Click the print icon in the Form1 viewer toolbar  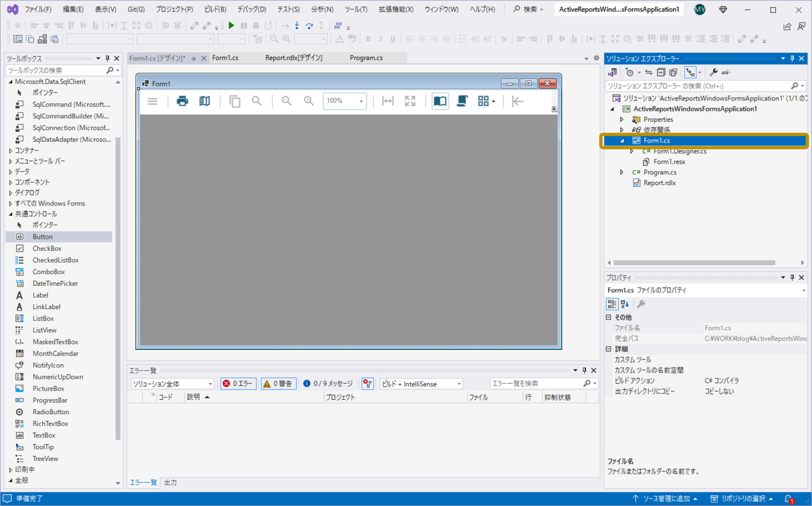point(182,101)
